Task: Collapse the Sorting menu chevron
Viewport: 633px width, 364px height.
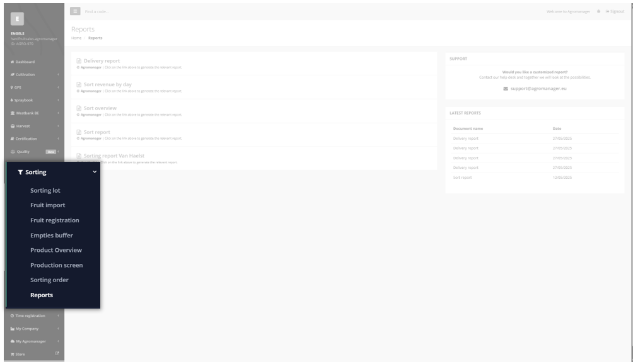Action: coord(95,172)
